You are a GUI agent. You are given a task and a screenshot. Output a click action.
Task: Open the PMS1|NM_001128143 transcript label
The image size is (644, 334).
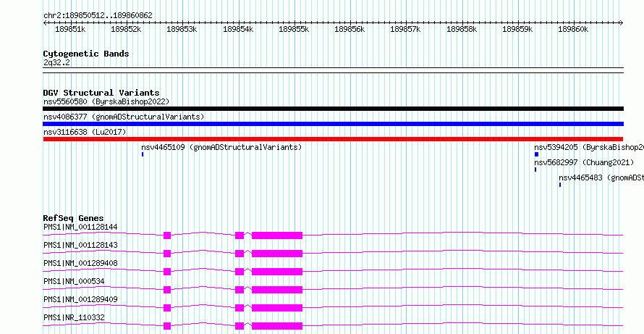80,245
